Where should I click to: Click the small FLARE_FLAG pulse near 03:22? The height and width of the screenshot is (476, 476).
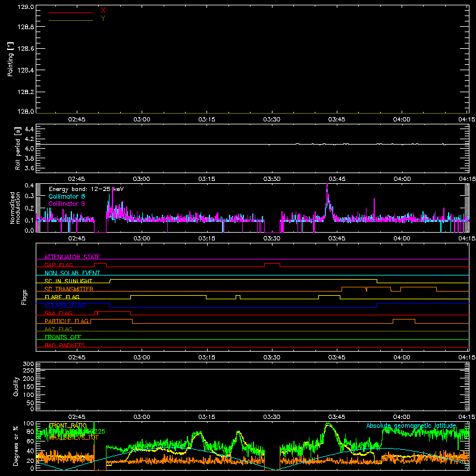(x=238, y=296)
